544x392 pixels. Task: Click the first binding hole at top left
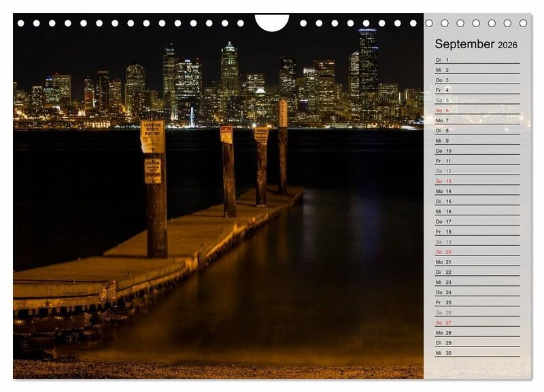(x=20, y=23)
